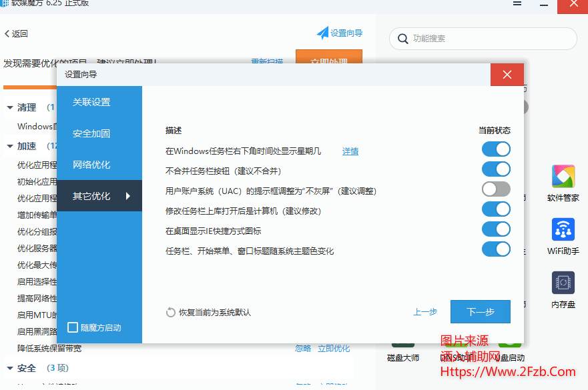Click the 恢复当前为系统默认 reset icon

click(171, 312)
